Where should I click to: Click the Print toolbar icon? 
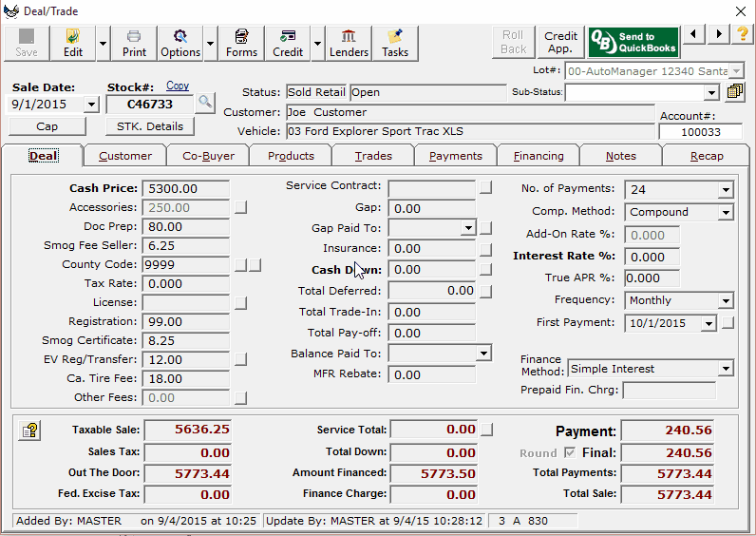click(x=134, y=43)
